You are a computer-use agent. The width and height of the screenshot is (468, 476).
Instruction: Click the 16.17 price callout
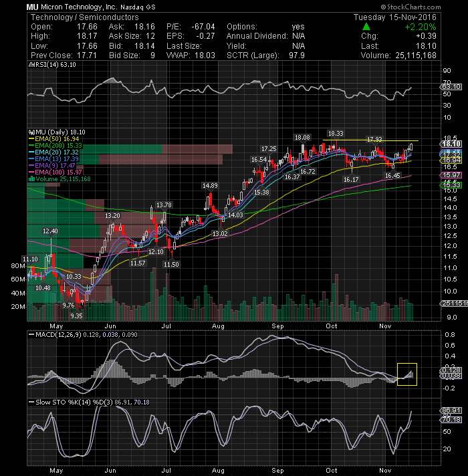pos(351,179)
